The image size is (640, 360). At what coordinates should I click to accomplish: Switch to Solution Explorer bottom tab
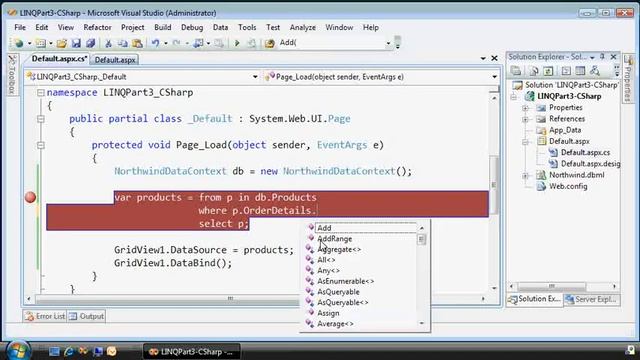coord(534,299)
